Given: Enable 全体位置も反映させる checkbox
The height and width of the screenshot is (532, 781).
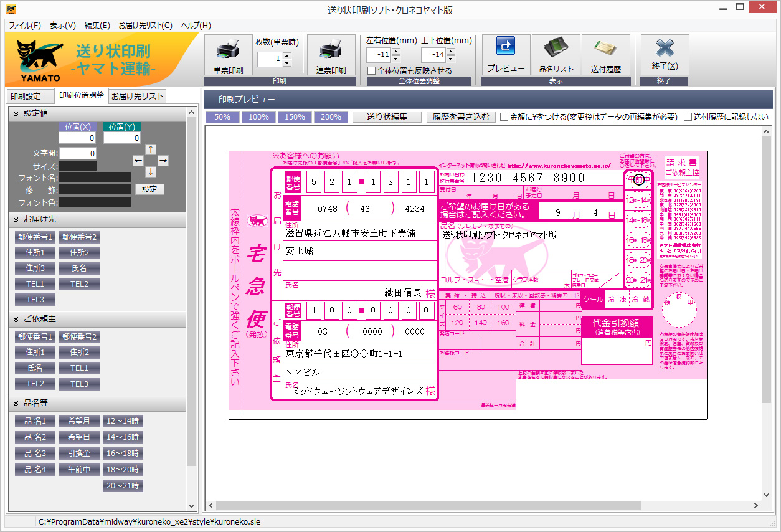Looking at the screenshot, I should tap(372, 70).
